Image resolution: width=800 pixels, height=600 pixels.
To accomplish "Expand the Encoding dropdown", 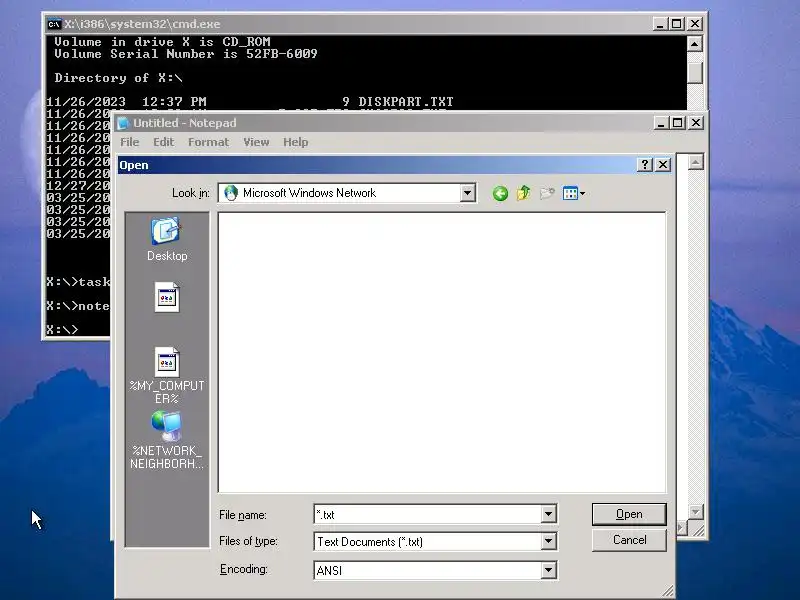I will point(548,570).
